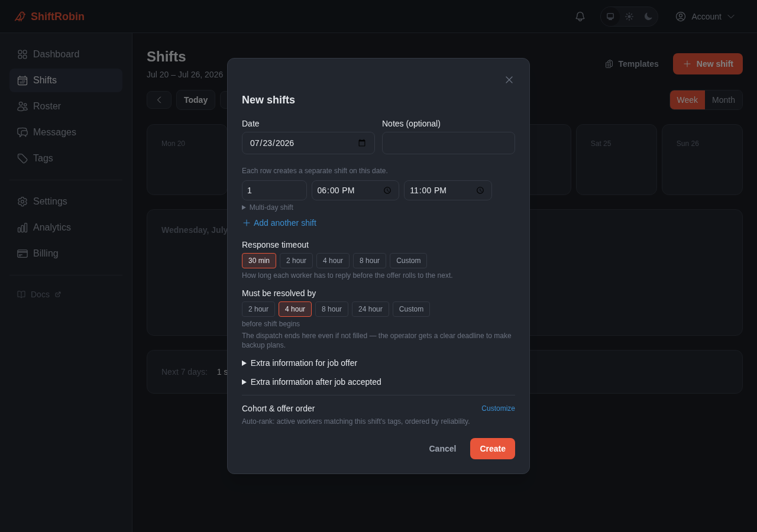The image size is (757, 532).
Task: Open the Settings page
Action: (66, 202)
